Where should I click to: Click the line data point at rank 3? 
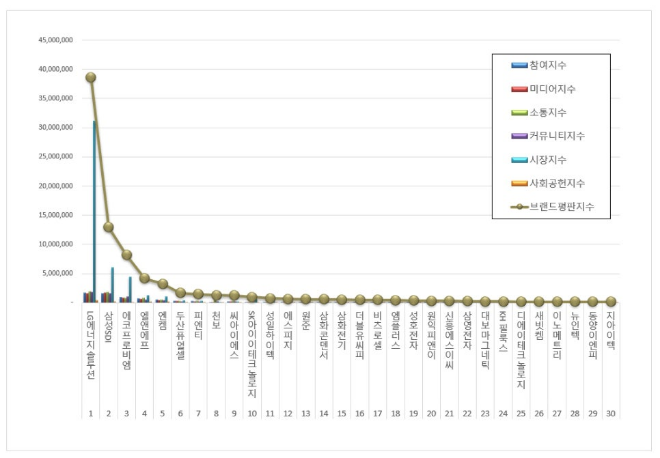[x=127, y=255]
